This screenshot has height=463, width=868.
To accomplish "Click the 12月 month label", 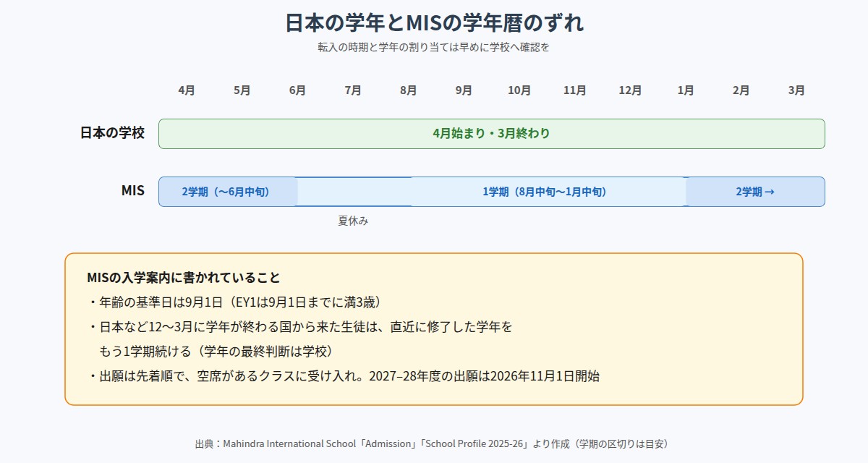I will coord(630,90).
